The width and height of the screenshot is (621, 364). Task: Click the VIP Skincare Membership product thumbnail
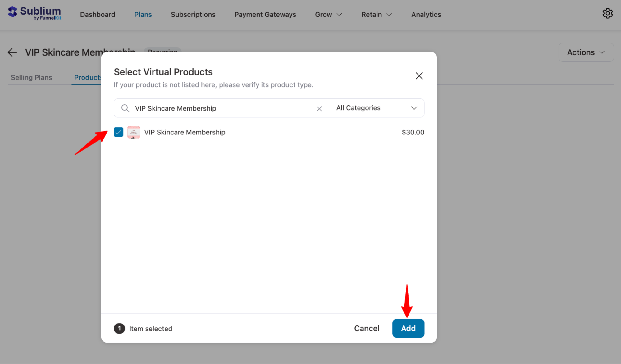pos(133,132)
